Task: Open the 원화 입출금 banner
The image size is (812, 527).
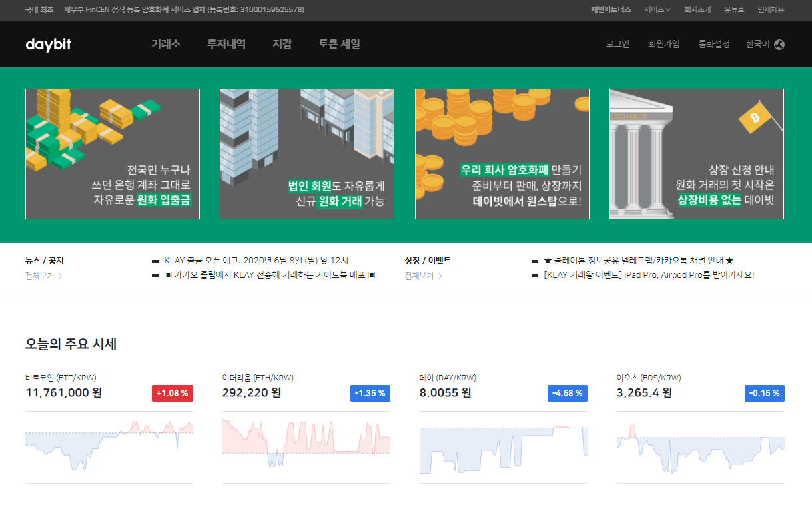Action: 113,154
